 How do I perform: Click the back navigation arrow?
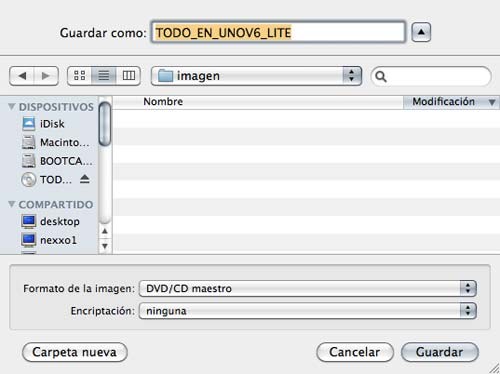point(22,76)
